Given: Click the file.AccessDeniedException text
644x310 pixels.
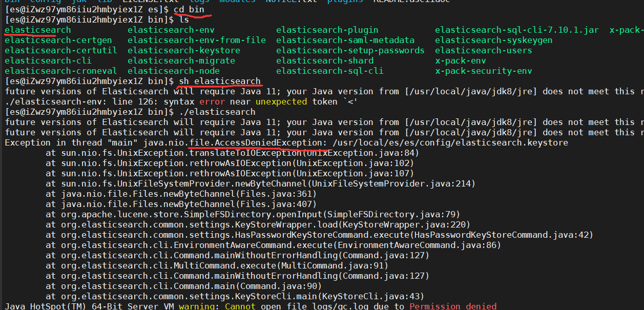Looking at the screenshot, I should pyautogui.click(x=258, y=142).
